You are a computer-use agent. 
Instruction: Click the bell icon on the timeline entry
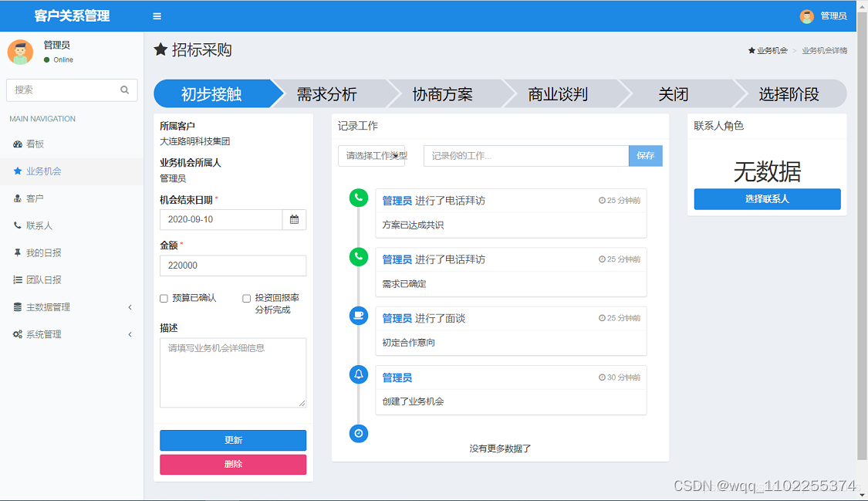tap(358, 374)
